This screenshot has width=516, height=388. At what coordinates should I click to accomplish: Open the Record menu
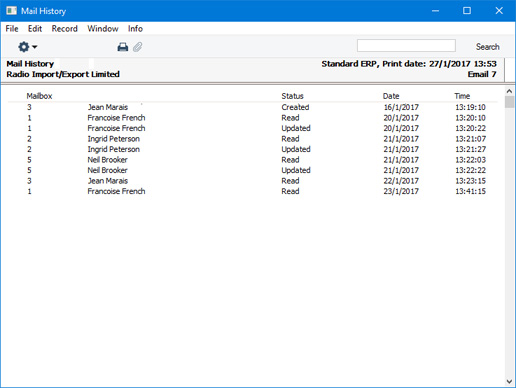click(64, 29)
